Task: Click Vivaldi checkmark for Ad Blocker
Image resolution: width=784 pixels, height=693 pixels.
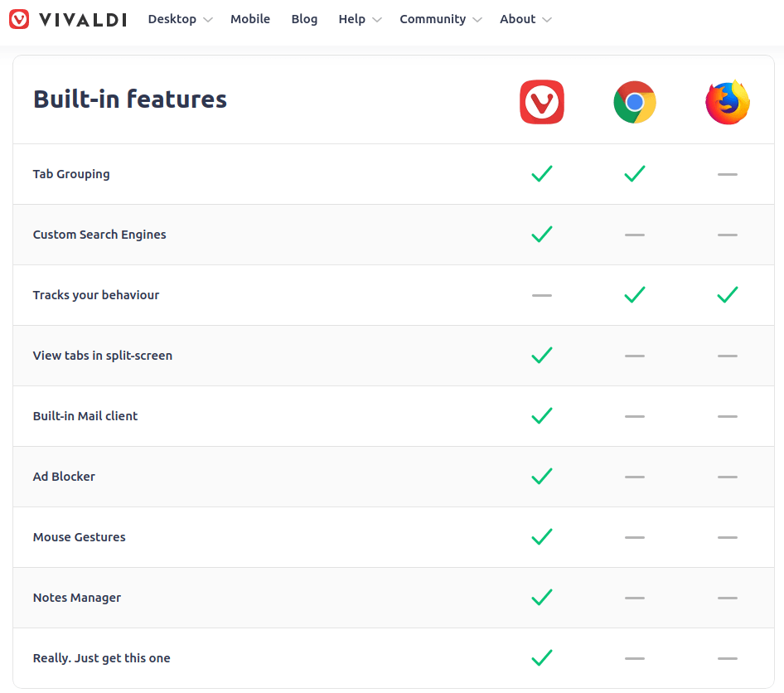Action: pyautogui.click(x=542, y=476)
